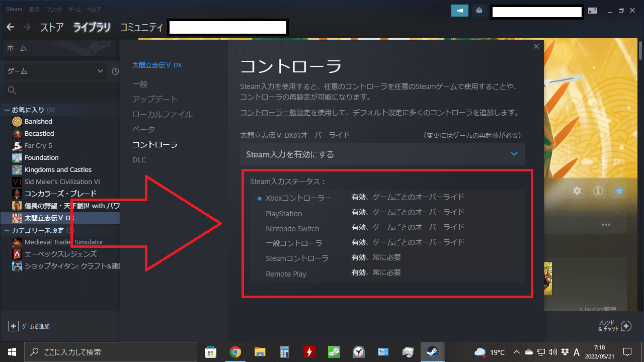Image resolution: width=644 pixels, height=362 pixels.
Task: Select Becastled in library list
Action: coord(39,133)
